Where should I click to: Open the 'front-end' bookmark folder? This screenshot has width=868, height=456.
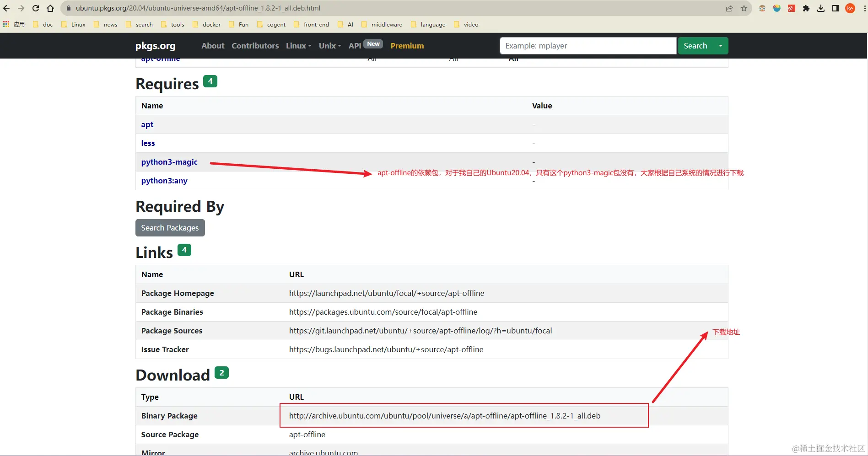pyautogui.click(x=311, y=25)
